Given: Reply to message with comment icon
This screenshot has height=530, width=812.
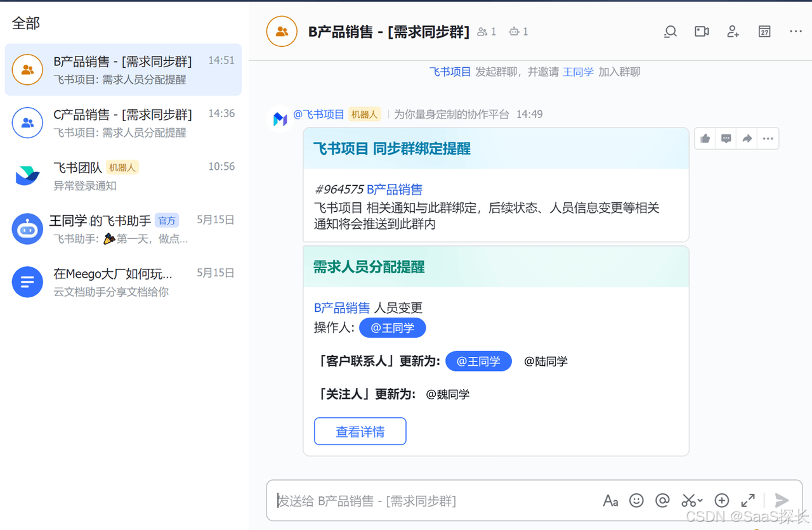Looking at the screenshot, I should [726, 139].
